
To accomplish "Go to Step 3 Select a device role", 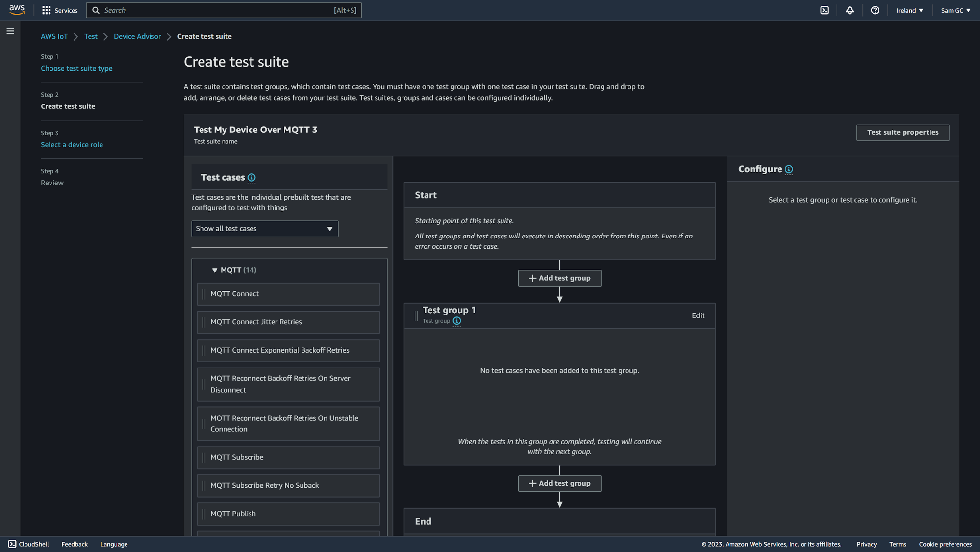I will [72, 145].
